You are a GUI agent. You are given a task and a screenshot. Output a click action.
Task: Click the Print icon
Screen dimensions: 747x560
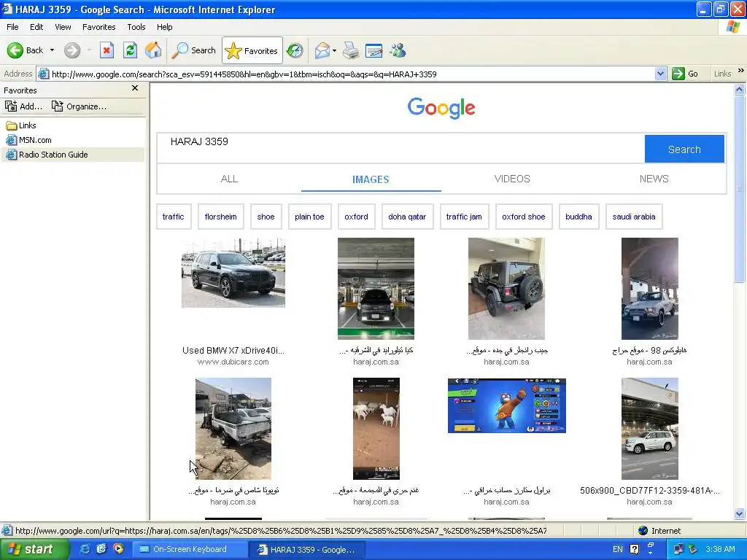[x=351, y=50]
